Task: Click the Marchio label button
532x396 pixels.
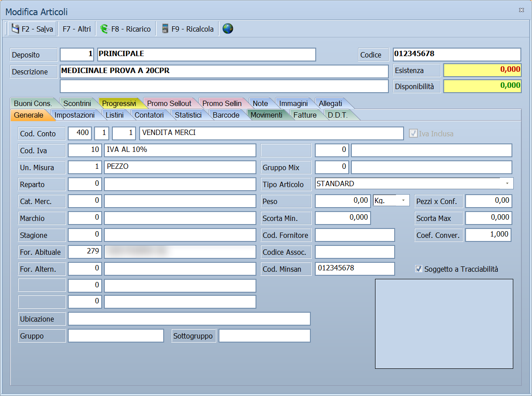Action: (42, 218)
